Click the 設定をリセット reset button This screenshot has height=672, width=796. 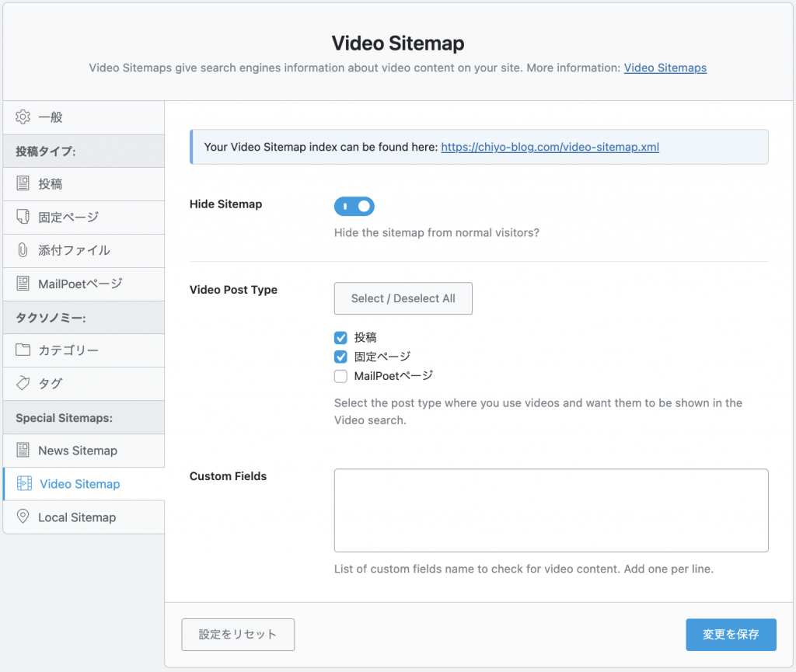point(238,635)
